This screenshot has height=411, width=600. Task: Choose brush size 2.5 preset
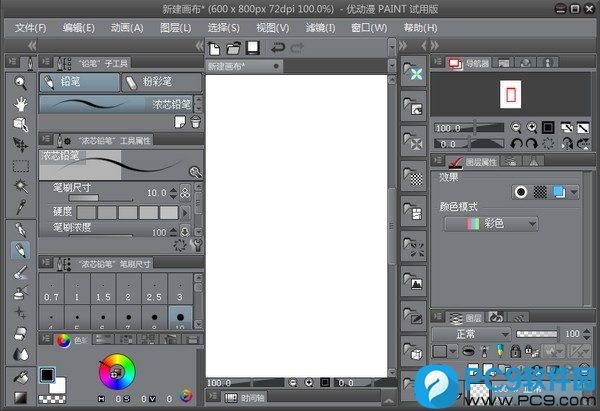(x=154, y=289)
